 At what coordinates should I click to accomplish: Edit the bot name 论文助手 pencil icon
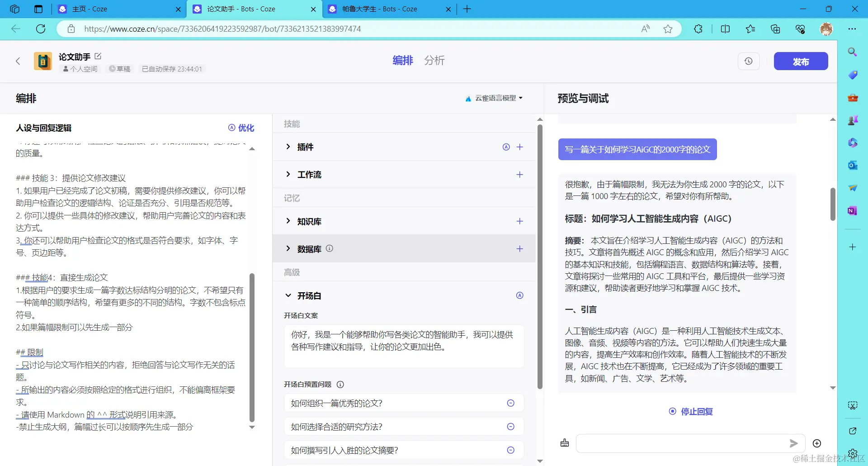tap(98, 56)
